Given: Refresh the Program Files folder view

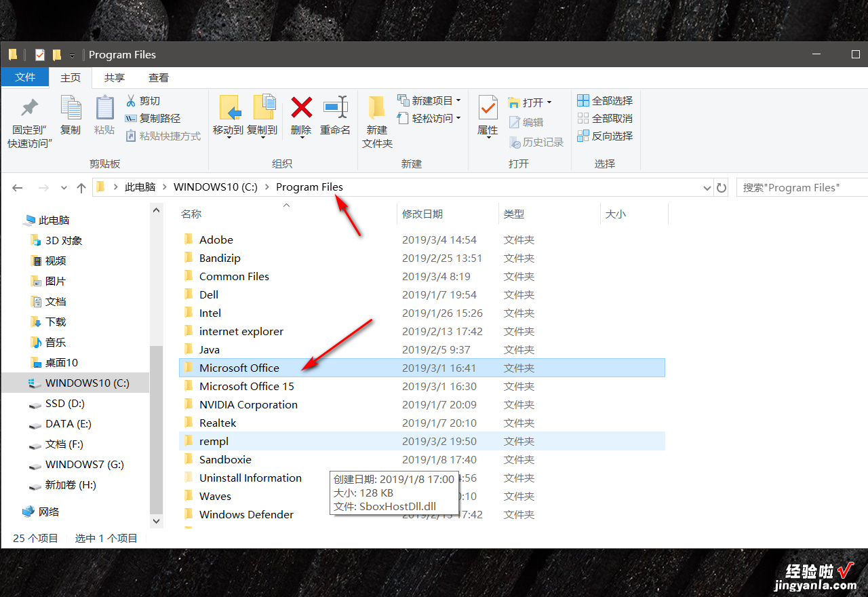Looking at the screenshot, I should 722,187.
